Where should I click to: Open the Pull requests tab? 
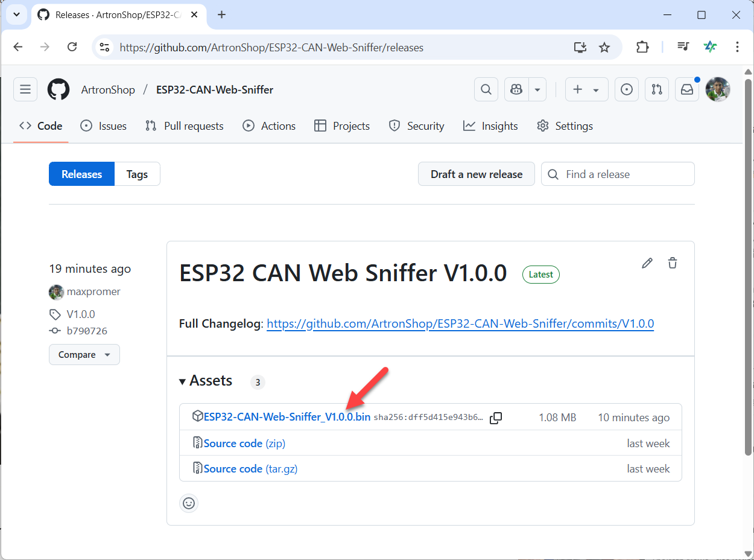pos(185,126)
